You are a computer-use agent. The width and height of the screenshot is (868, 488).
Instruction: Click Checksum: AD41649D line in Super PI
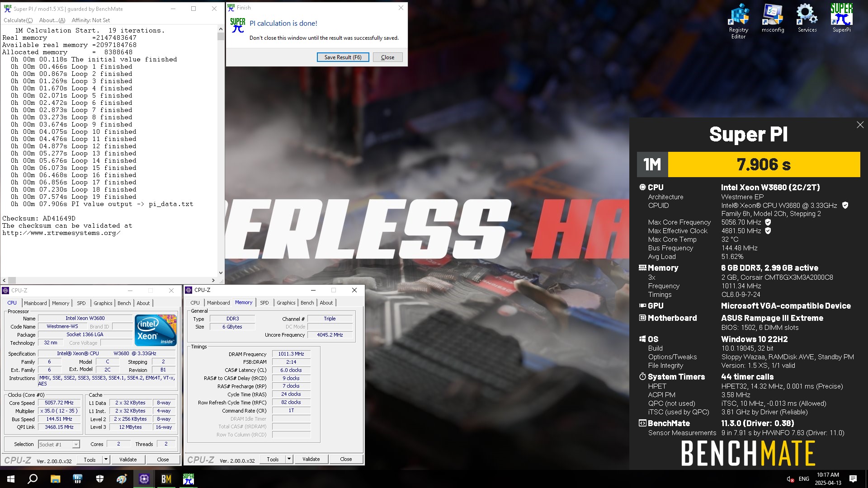tap(39, 219)
